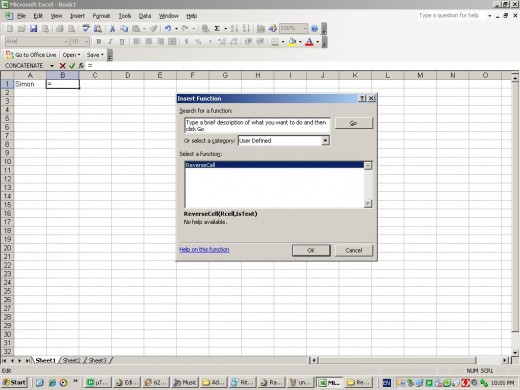Click the Align Left icon

pos(137,42)
